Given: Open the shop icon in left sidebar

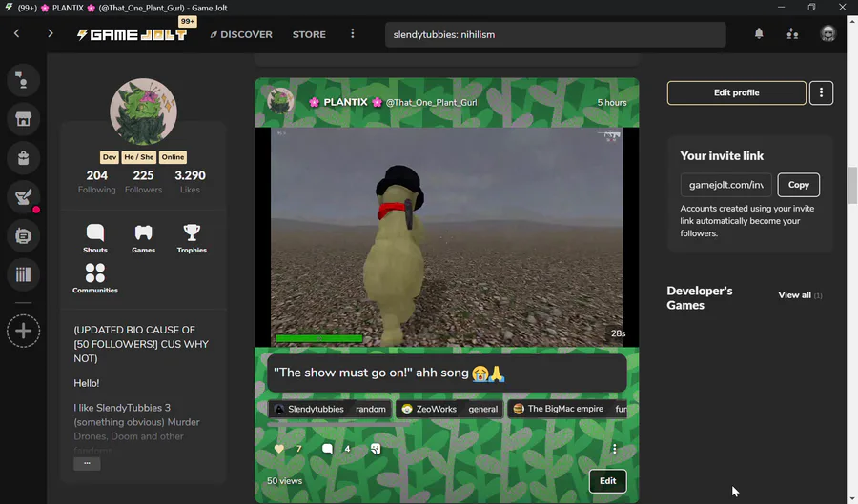Looking at the screenshot, I should [23, 119].
